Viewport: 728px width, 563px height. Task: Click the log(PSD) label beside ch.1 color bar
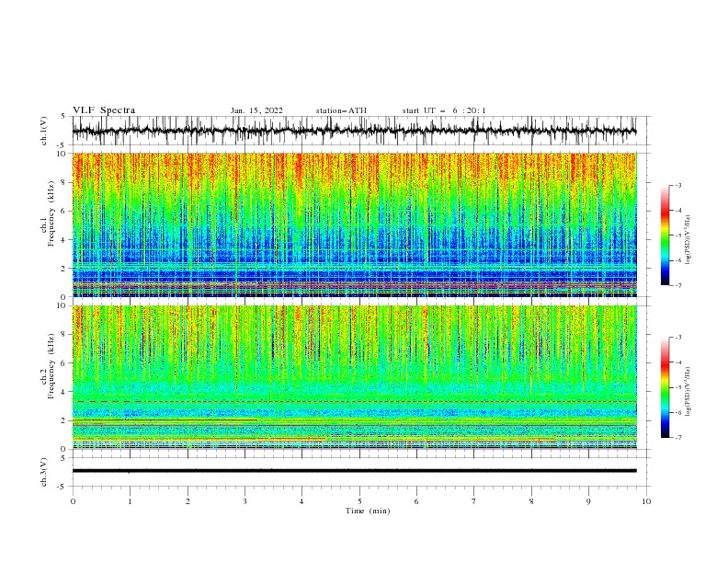pos(688,240)
